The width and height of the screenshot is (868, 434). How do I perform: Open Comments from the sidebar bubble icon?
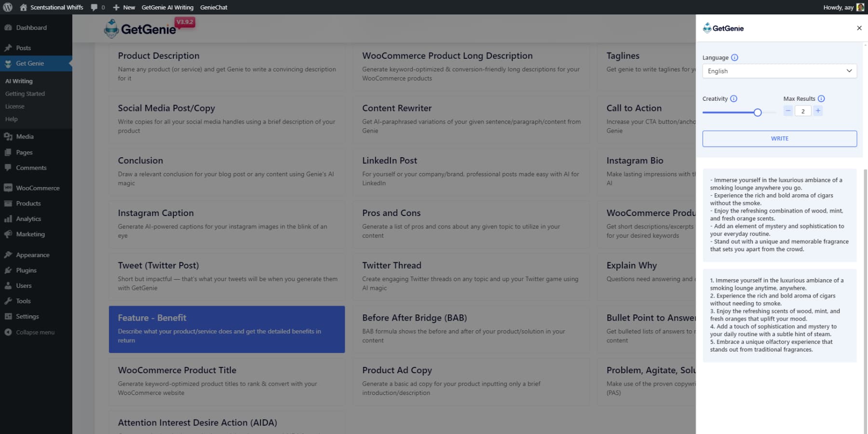pos(8,167)
